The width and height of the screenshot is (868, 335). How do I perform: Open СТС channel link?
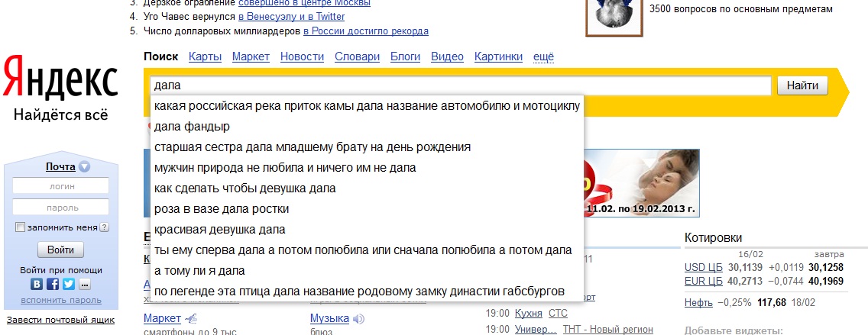558,314
